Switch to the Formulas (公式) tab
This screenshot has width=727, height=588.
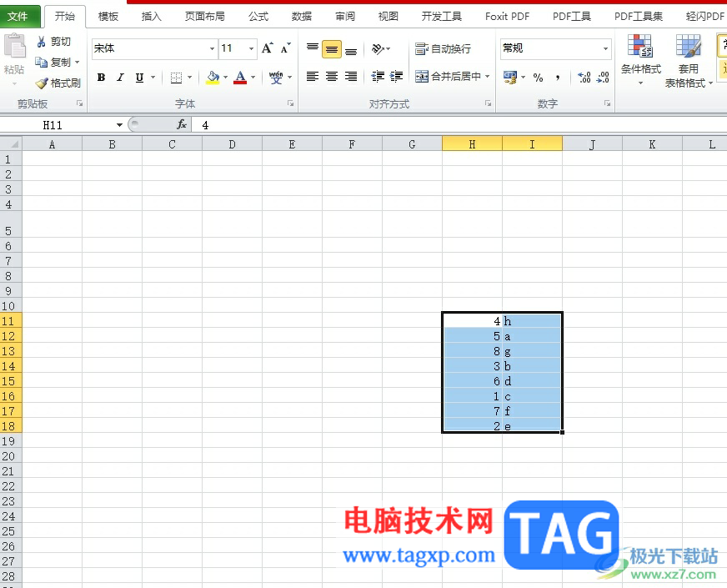(258, 17)
